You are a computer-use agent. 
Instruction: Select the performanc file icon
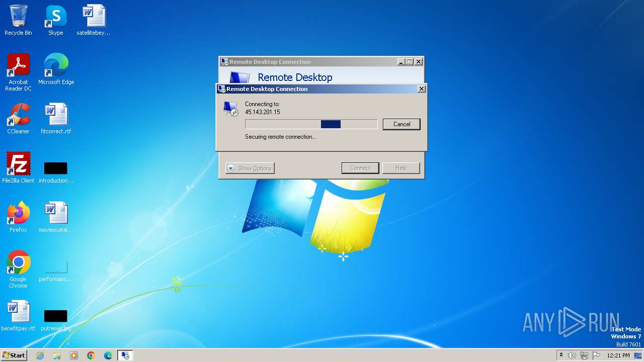click(56, 270)
